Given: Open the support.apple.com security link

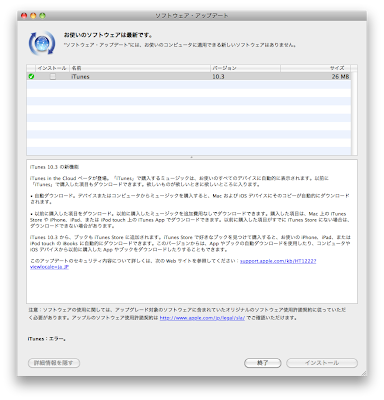Looking at the screenshot, I should (278, 261).
